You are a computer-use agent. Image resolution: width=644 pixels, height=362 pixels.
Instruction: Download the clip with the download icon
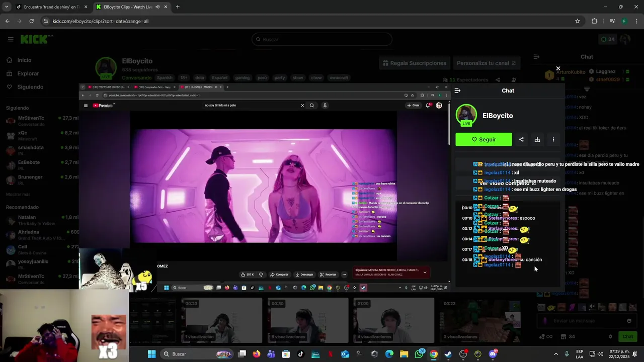tap(537, 140)
